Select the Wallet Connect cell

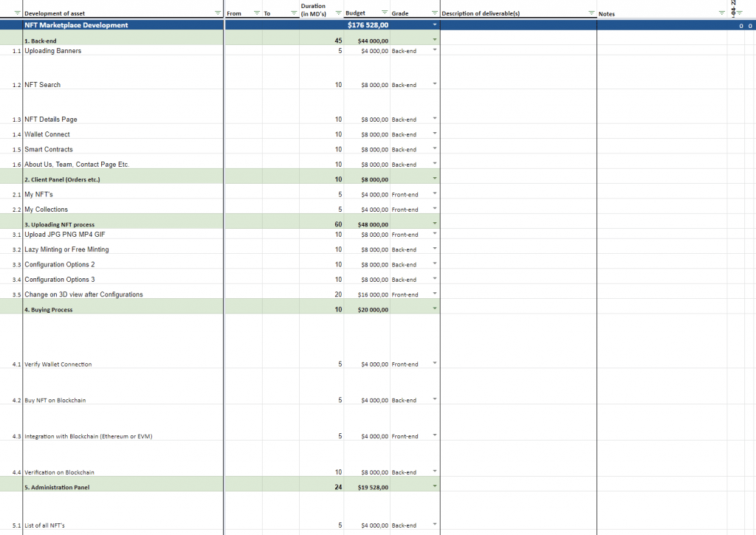point(123,131)
